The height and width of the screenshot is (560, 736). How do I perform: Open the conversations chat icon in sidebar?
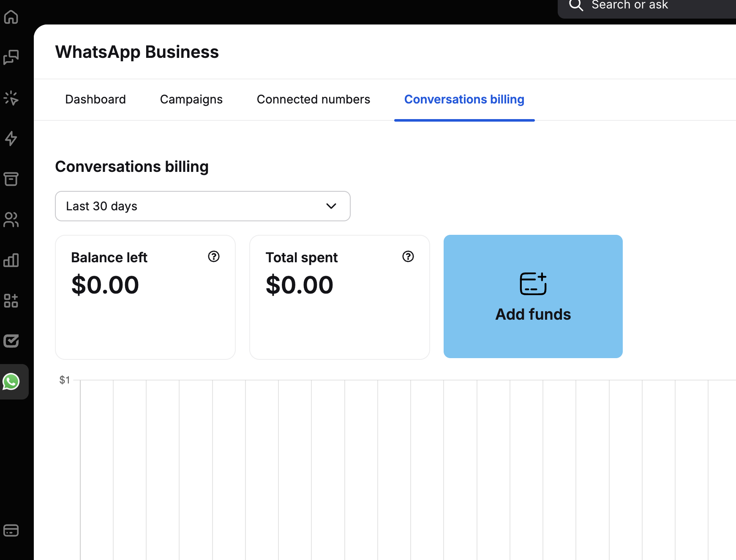click(x=11, y=57)
